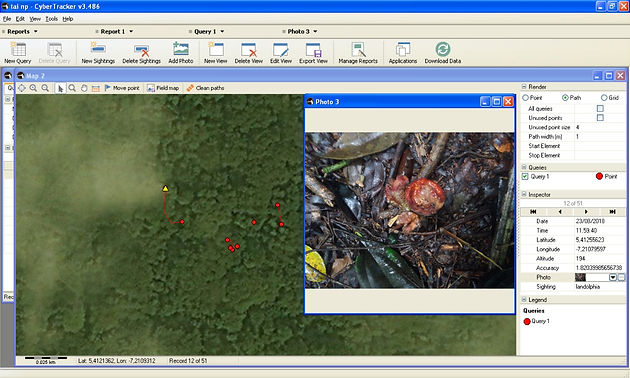Open the View menu
This screenshot has width=630, height=378.
35,19
